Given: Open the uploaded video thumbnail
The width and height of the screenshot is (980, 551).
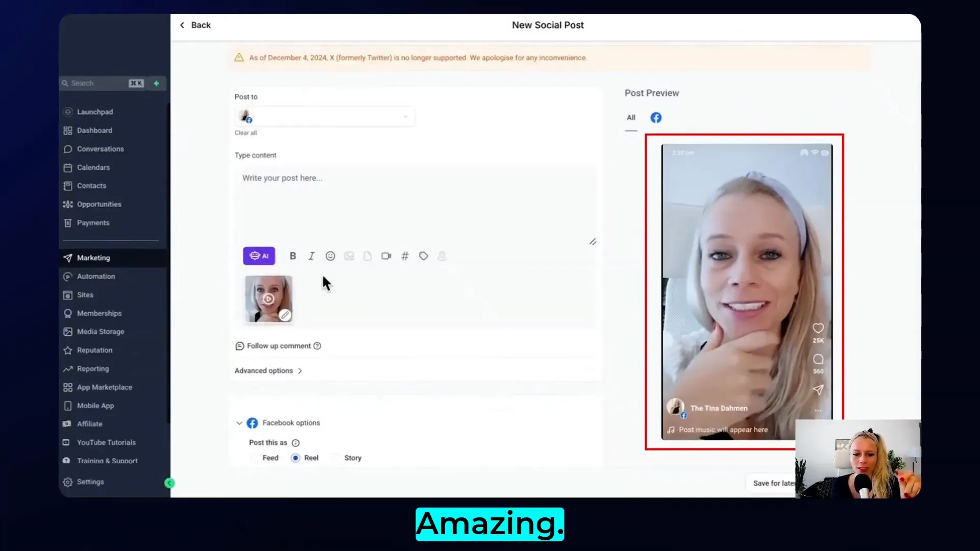Looking at the screenshot, I should [x=268, y=299].
